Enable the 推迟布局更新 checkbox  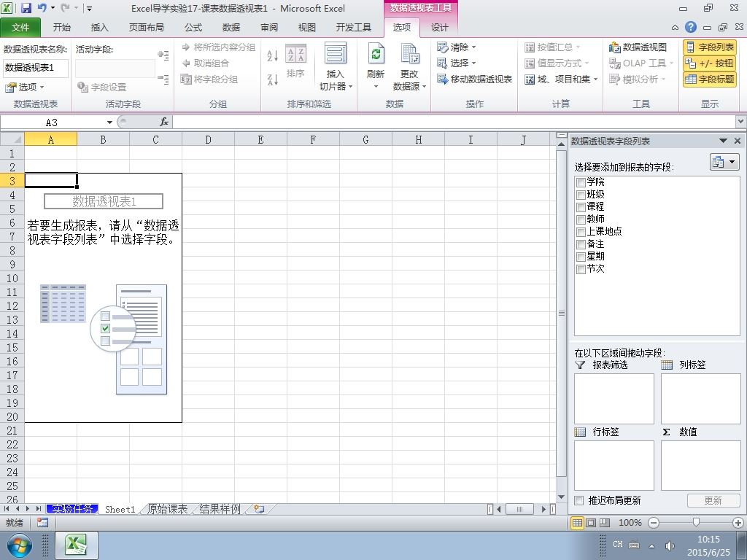(x=578, y=500)
